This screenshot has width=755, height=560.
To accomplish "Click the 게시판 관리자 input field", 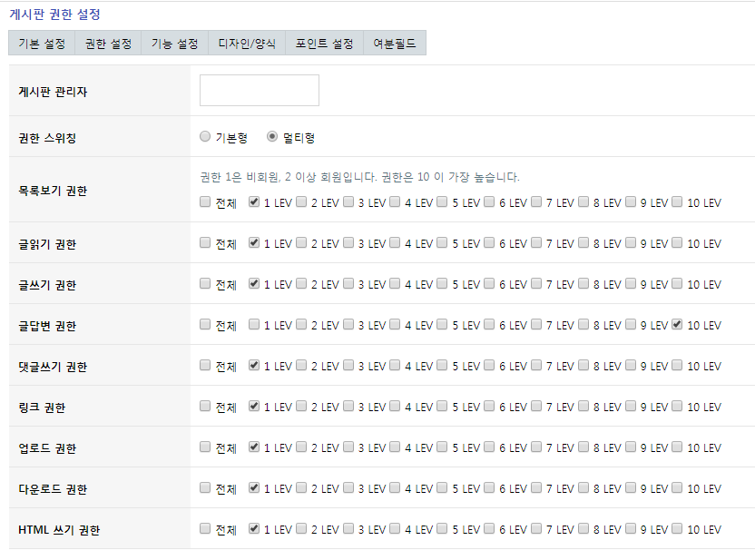I will [x=260, y=91].
